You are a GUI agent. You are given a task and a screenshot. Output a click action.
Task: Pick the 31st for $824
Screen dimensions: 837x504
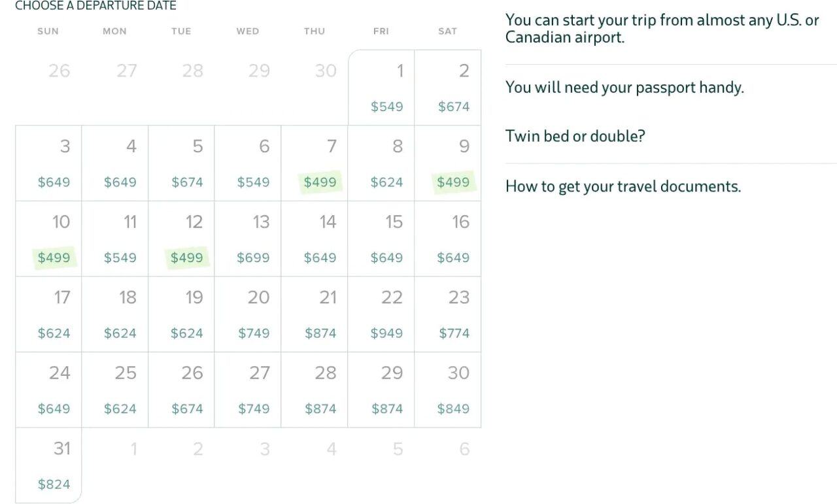pos(49,465)
